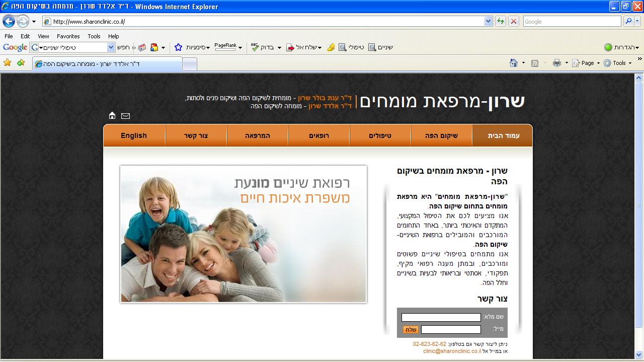The height and width of the screenshot is (362, 644).
Task: Click the website home icon
Action: (112, 116)
